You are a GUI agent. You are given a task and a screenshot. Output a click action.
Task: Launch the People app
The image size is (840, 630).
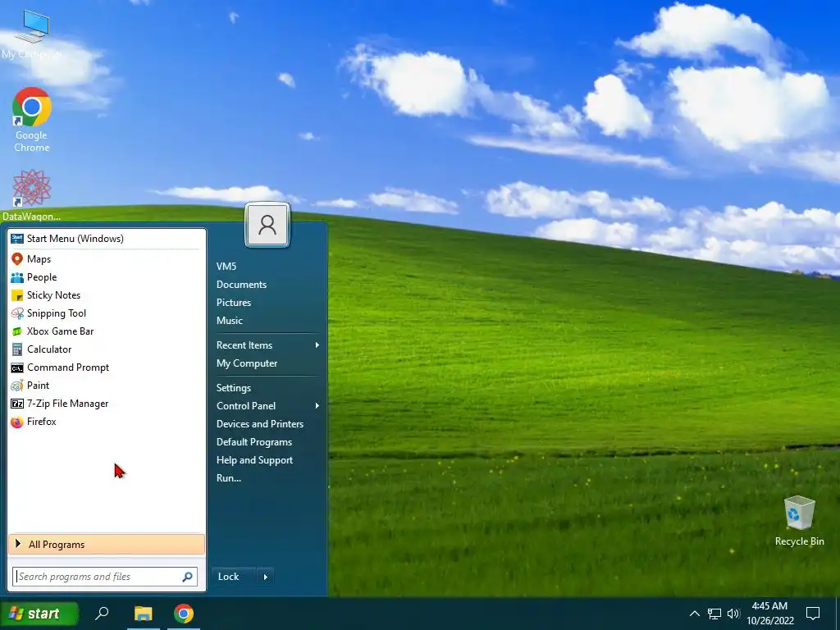107,277
